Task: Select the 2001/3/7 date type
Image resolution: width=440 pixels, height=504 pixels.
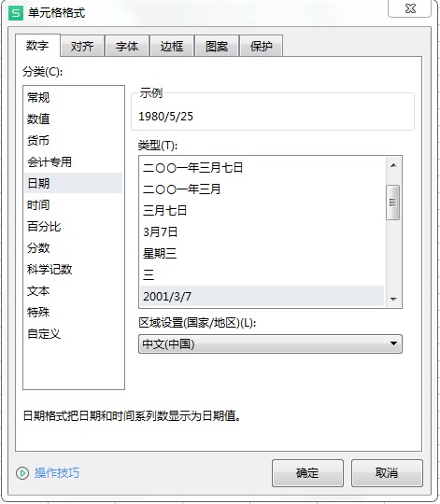Action: [x=263, y=296]
